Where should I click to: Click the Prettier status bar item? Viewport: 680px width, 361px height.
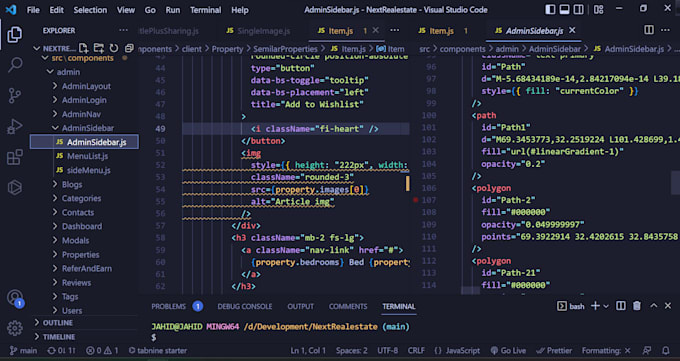[x=554, y=351]
